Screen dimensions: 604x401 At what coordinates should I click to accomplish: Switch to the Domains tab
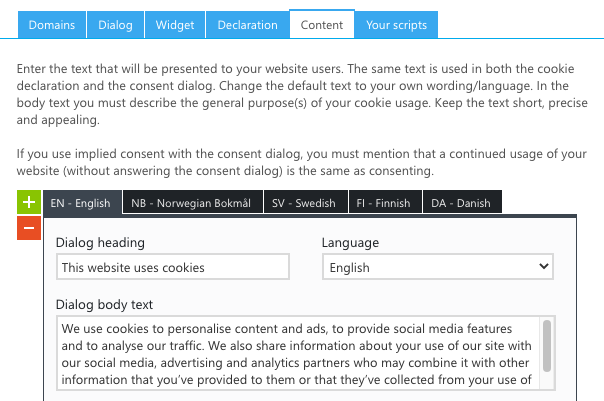[x=52, y=25]
